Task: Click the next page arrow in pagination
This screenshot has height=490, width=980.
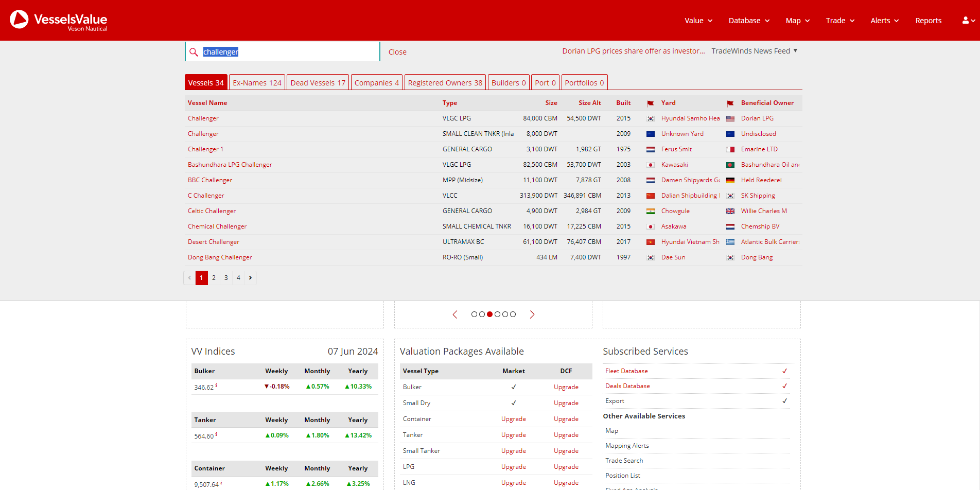Action: pos(251,278)
